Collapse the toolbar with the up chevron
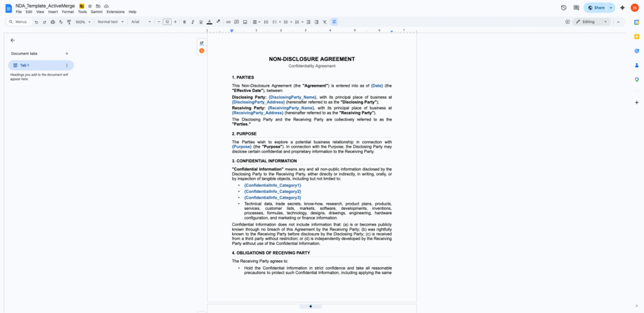The height and width of the screenshot is (313, 644). (618, 22)
